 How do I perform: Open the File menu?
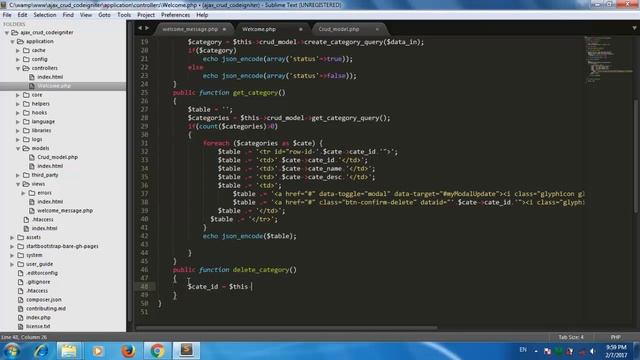click(7, 15)
